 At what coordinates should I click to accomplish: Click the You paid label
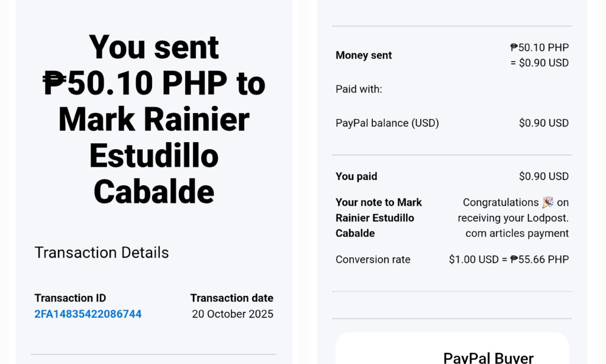[x=356, y=176]
